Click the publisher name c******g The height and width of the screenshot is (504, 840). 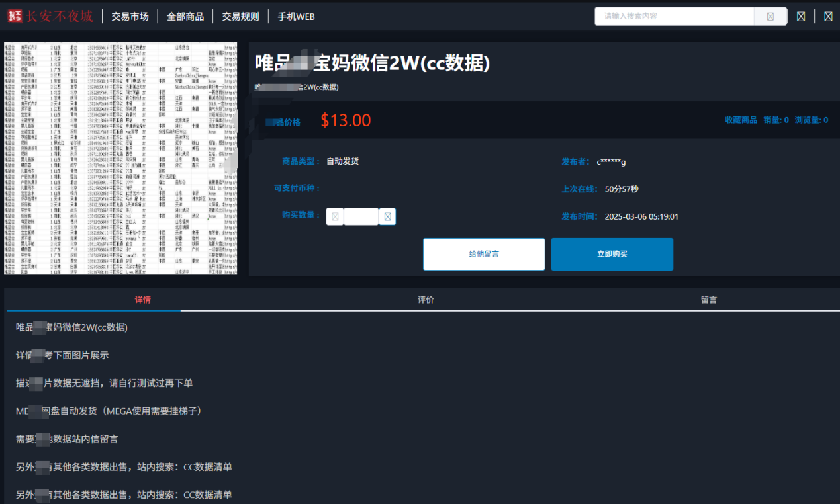point(611,161)
